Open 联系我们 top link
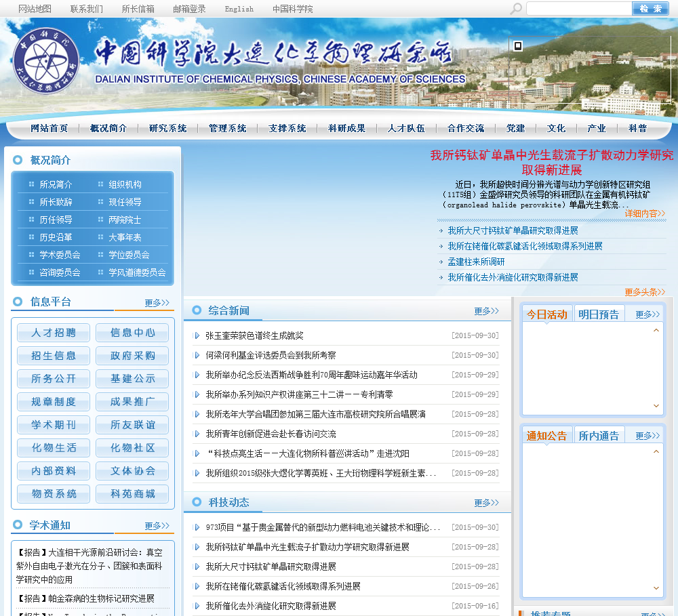678x616 pixels. point(87,9)
